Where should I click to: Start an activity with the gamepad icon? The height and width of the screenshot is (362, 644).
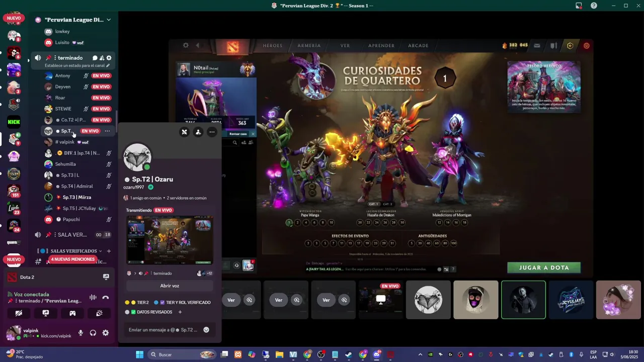72,313
